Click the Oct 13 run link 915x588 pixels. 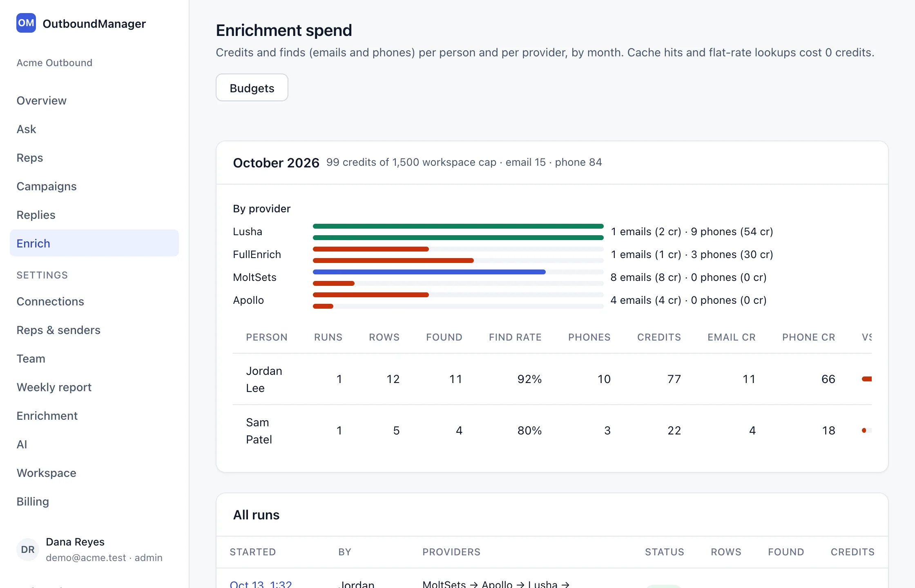point(261,584)
